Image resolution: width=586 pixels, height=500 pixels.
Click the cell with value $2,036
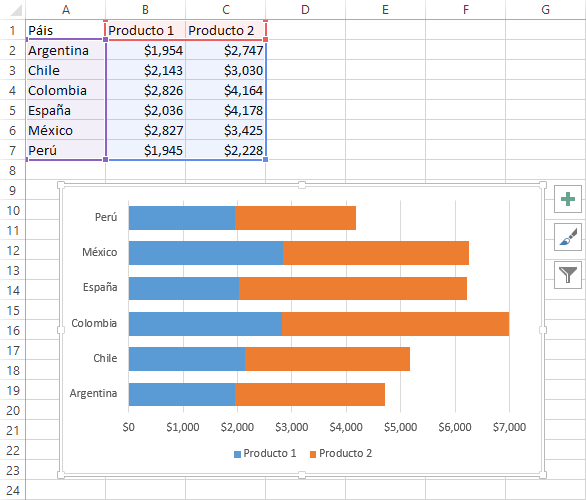145,110
